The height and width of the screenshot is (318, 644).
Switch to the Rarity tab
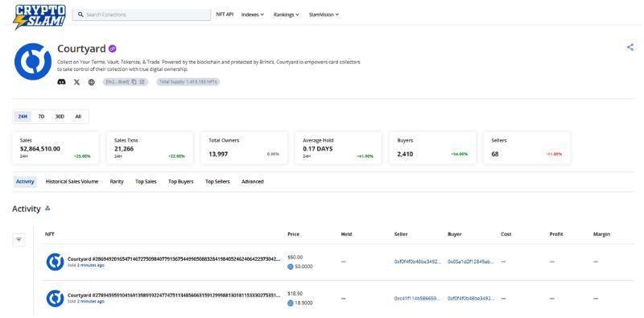click(117, 182)
